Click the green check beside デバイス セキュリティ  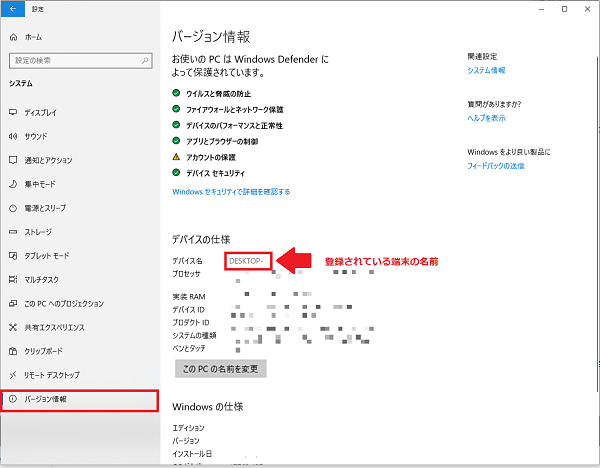tap(176, 173)
